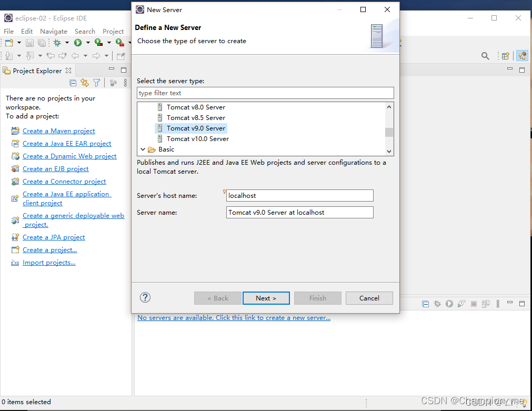Image resolution: width=532 pixels, height=411 pixels.
Task: Select Tomcat v10.0 Server in list
Action: coord(198,139)
